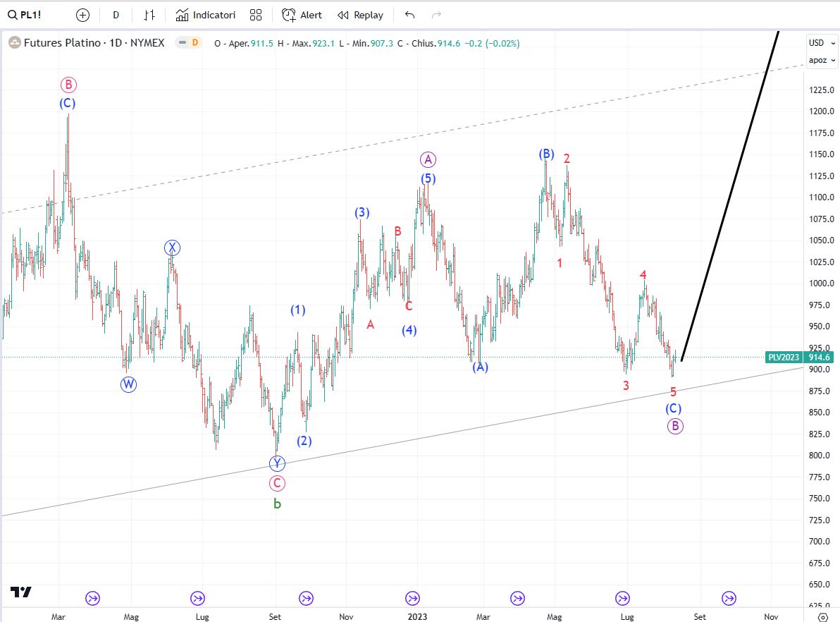Viewport: 840px width, 622px height.
Task: Select the blue (4) wave label
Action: (409, 330)
